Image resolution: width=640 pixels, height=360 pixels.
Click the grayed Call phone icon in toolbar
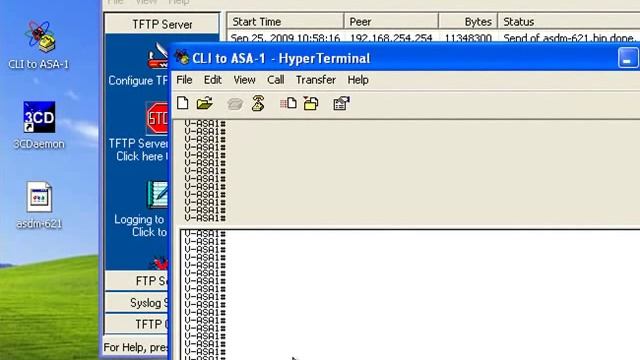(235, 104)
